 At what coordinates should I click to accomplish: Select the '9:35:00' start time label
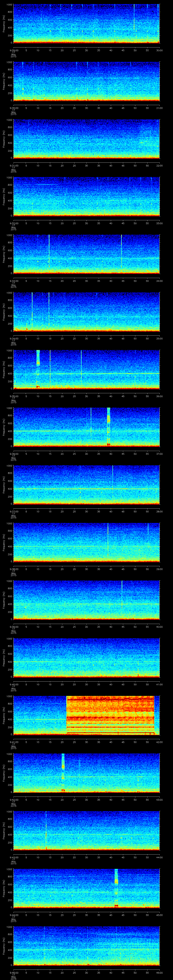[x=14, y=396]
